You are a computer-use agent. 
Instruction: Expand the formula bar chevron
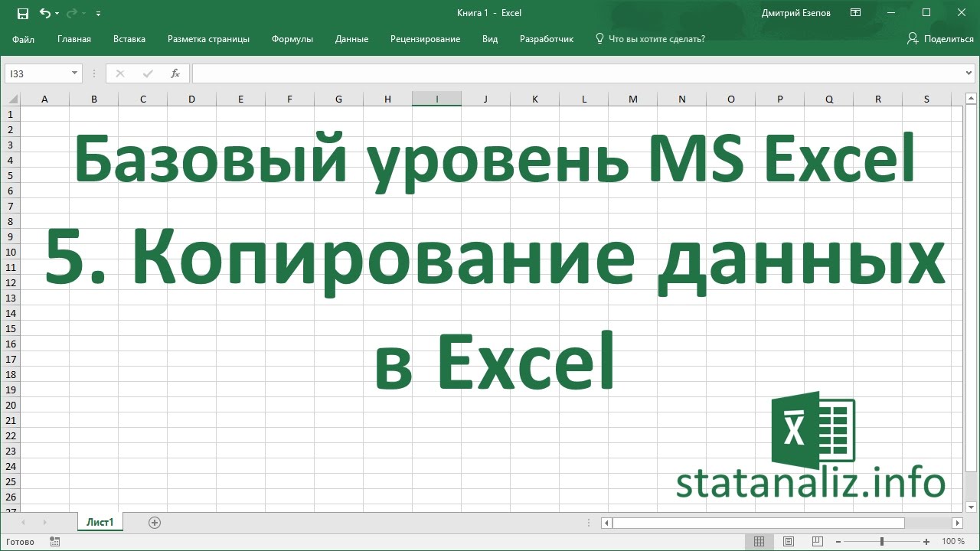(970, 73)
